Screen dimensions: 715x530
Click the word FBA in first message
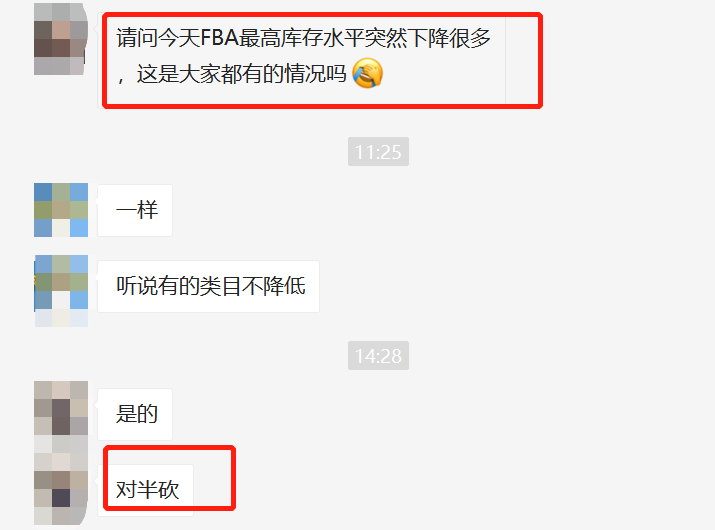click(x=220, y=38)
